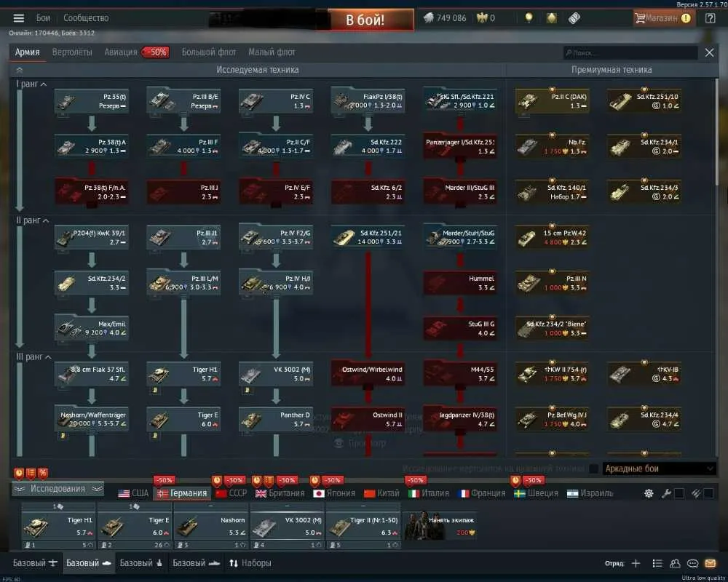Click the gear settings icon beside Израиль
The width and height of the screenshot is (728, 582).
(x=649, y=493)
